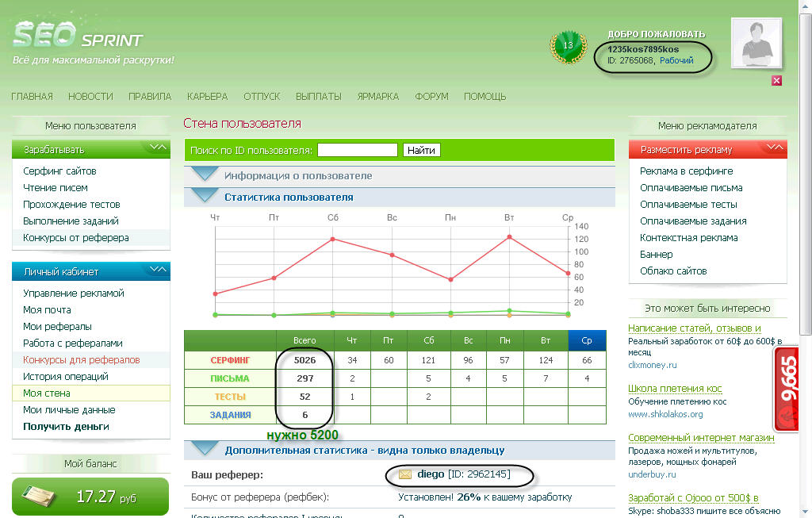Image resolution: width=812 pixels, height=518 pixels.
Task: Collapse Статистика пользователя section
Action: pyautogui.click(x=205, y=195)
